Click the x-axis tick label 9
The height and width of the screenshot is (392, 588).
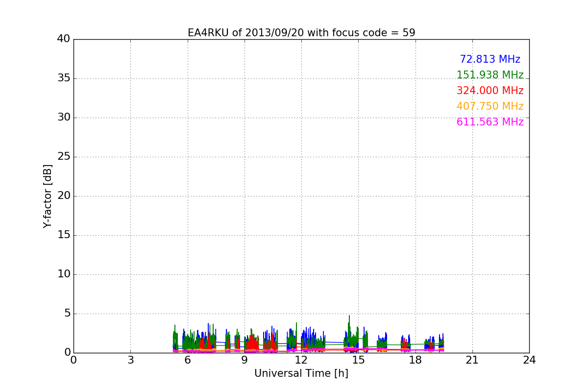pyautogui.click(x=245, y=360)
